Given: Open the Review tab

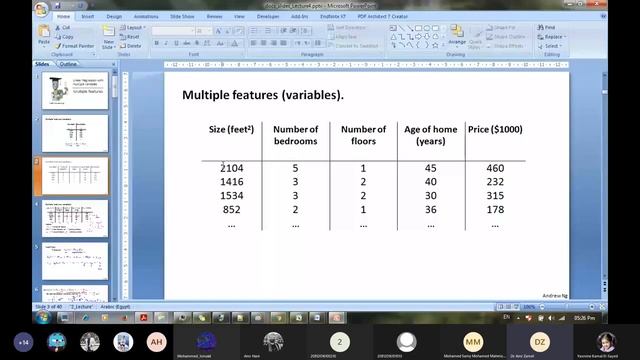Looking at the screenshot, I should pyautogui.click(x=214, y=16).
